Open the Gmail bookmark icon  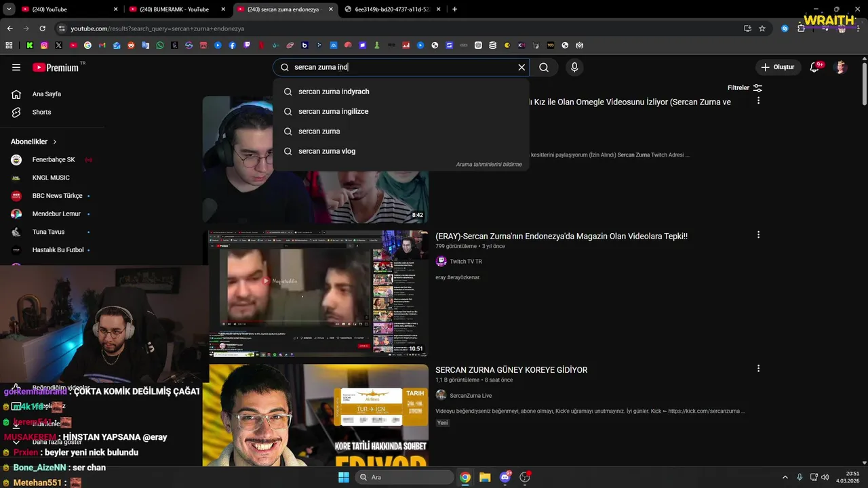coord(102,45)
